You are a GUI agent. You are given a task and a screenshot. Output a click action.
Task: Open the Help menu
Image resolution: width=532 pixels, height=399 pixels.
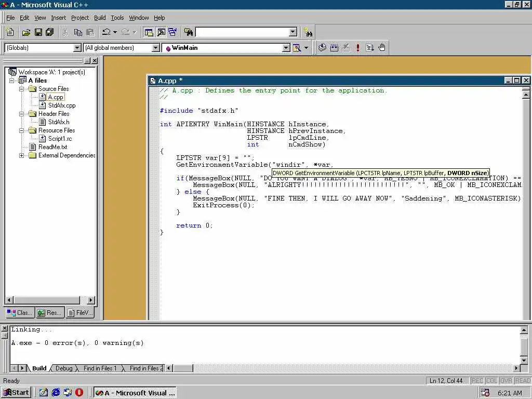159,18
